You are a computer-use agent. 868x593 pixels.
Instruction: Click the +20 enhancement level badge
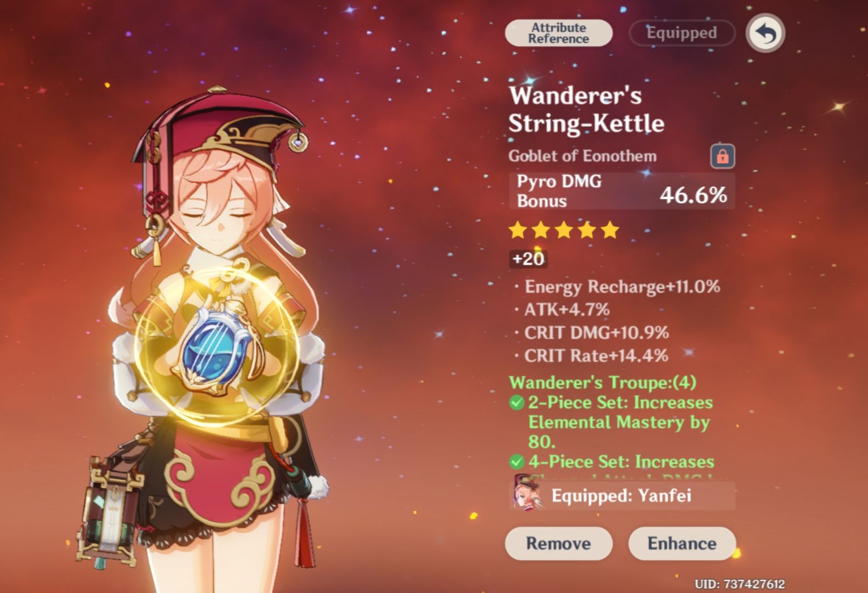[528, 259]
